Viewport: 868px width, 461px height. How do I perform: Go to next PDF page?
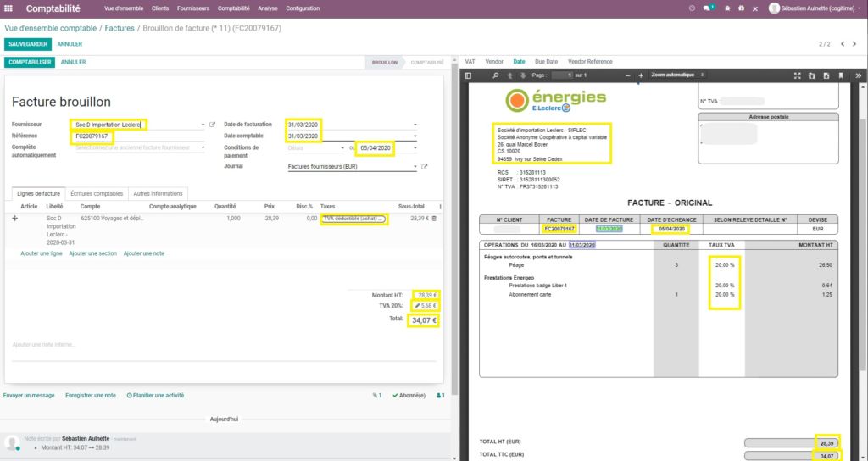pyautogui.click(x=521, y=75)
